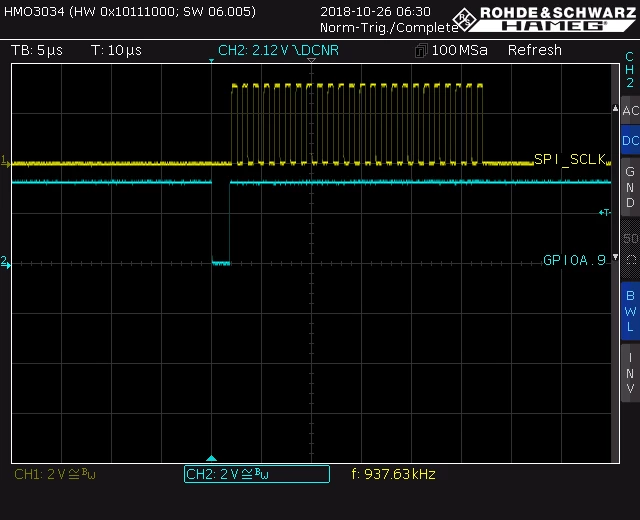
Task: Click the softkey menu scroll-up arrow
Action: (615, 109)
